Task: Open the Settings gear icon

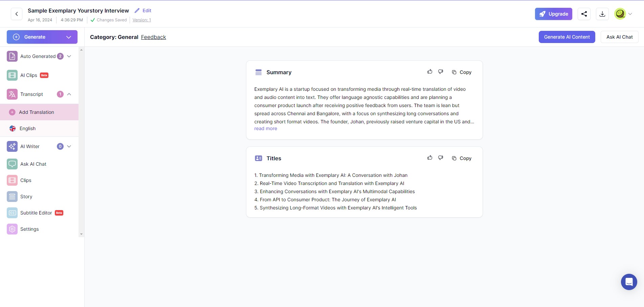Action: coord(12,229)
